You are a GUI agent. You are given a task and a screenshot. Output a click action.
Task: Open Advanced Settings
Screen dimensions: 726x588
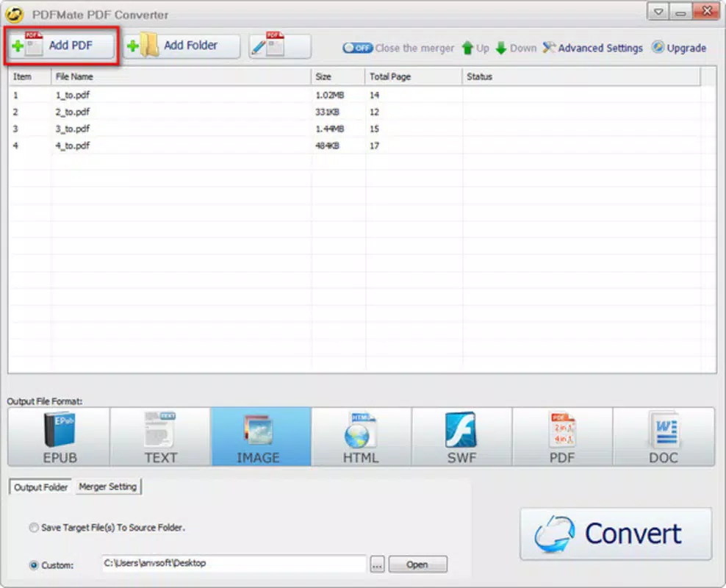pos(593,48)
